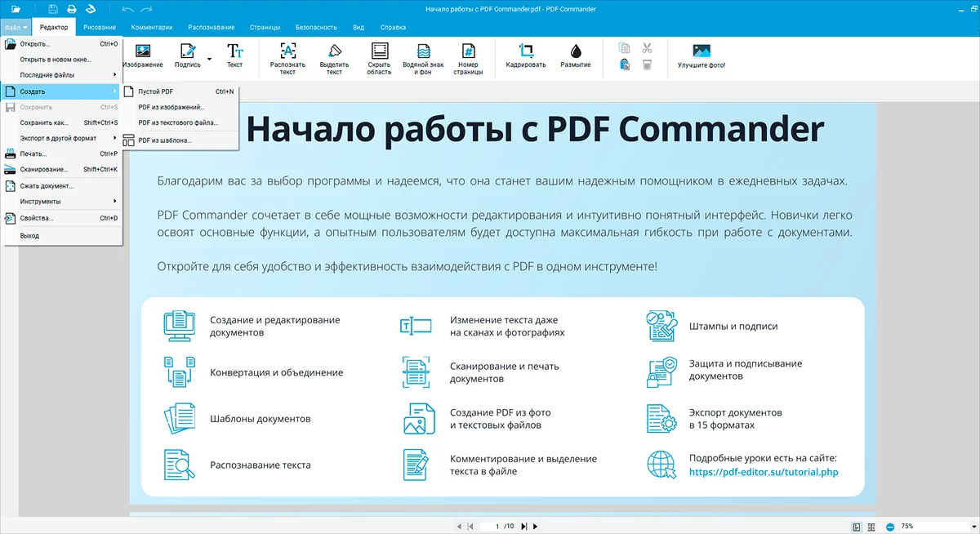980x534 pixels.
Task: Toggle two-page view mode in status bar
Action: [x=871, y=527]
